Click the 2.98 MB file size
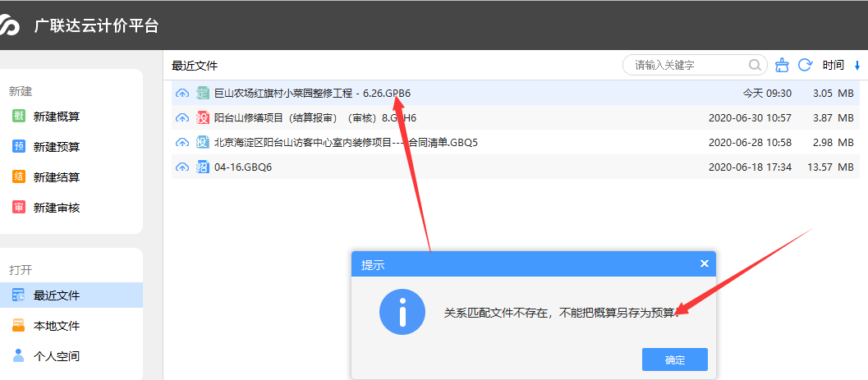 834,143
